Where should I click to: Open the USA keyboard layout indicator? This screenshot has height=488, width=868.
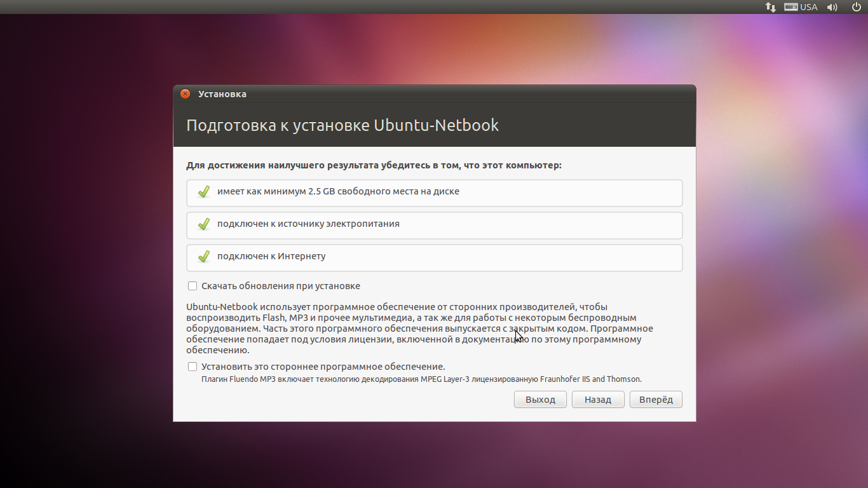click(801, 7)
